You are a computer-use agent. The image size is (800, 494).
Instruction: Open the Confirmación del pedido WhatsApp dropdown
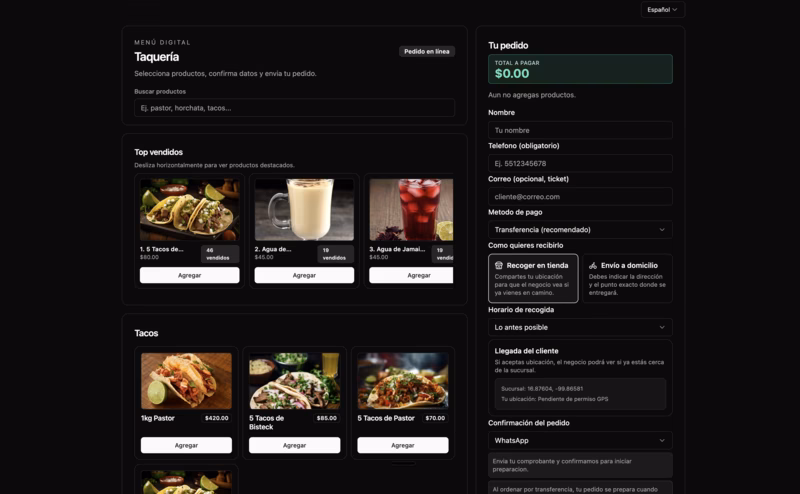tap(580, 440)
